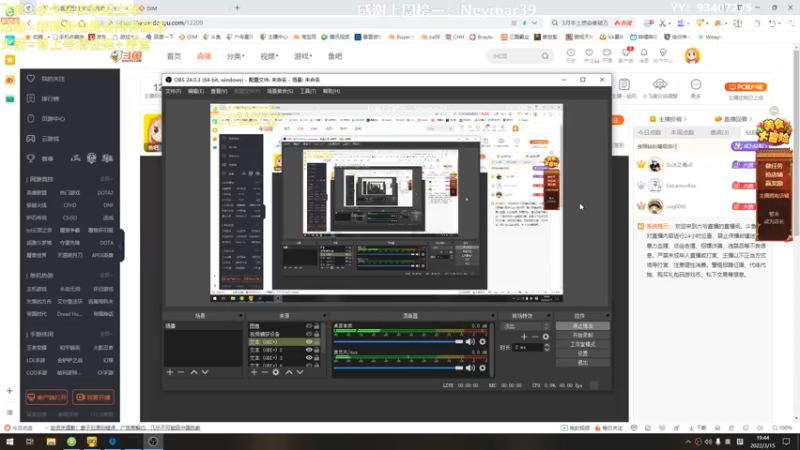Image resolution: width=800 pixels, height=450 pixels.
Task: Move selected source down in Sources list
Action: [300, 372]
